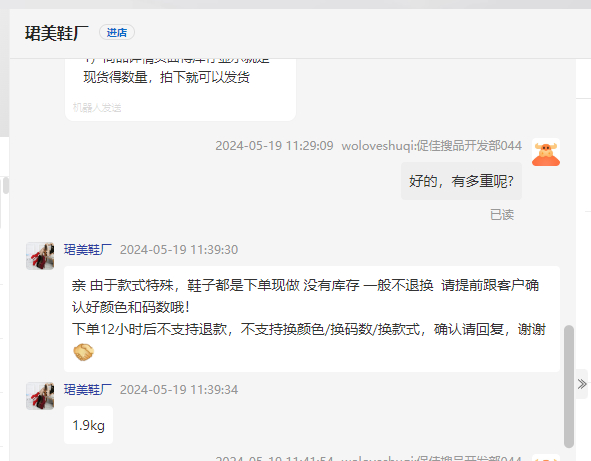Click the handshake emoji in seller message
The width and height of the screenshot is (591, 461).
point(83,352)
